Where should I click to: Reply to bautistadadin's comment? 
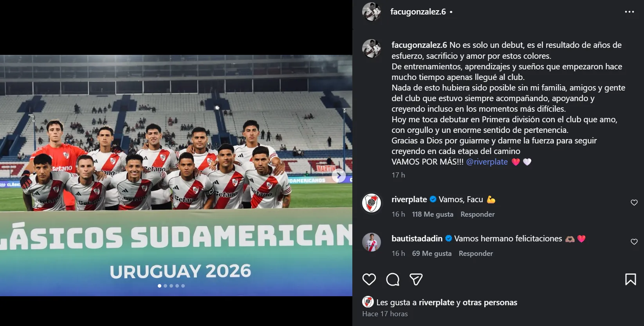click(476, 254)
